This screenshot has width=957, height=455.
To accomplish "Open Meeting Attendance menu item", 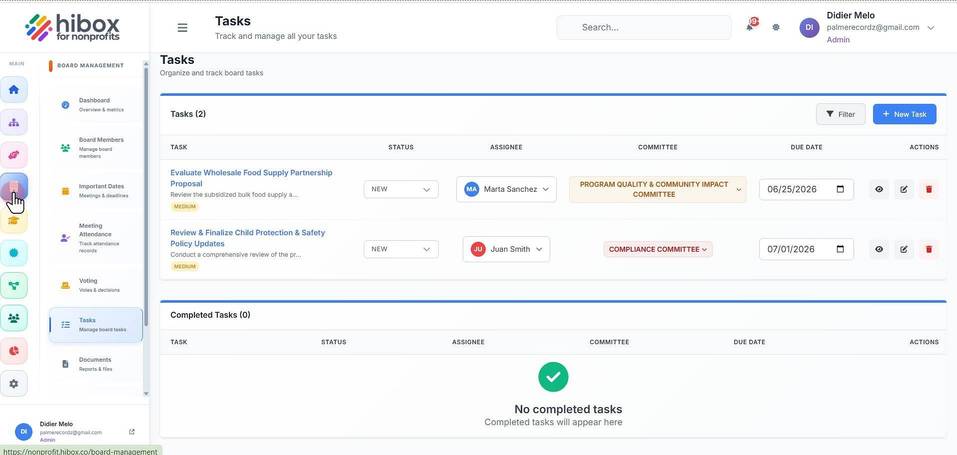I will pyautogui.click(x=95, y=238).
